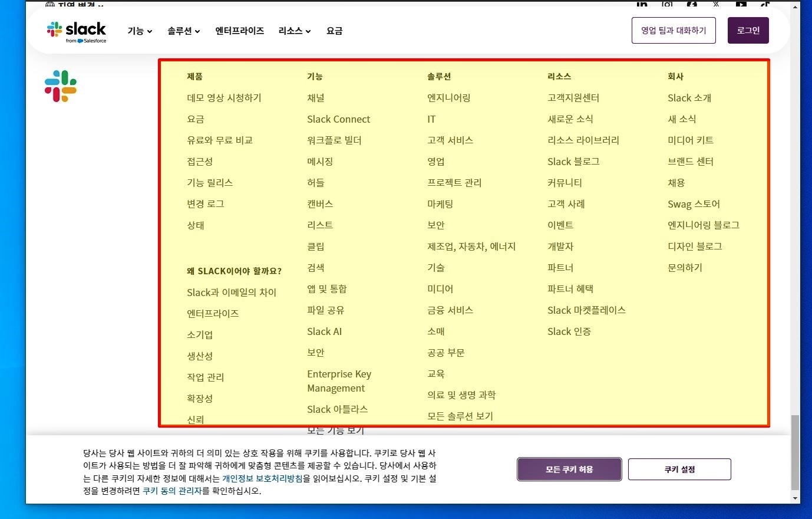Open 리스트 footer link
812x519 pixels.
point(320,225)
